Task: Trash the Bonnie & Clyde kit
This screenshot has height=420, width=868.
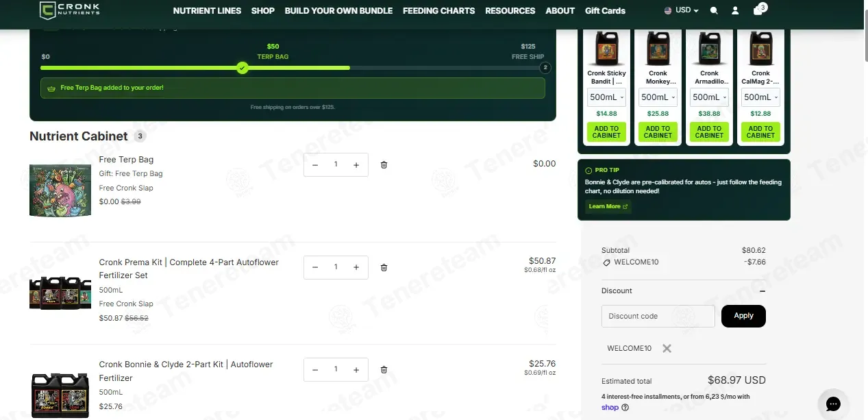Action: point(384,369)
